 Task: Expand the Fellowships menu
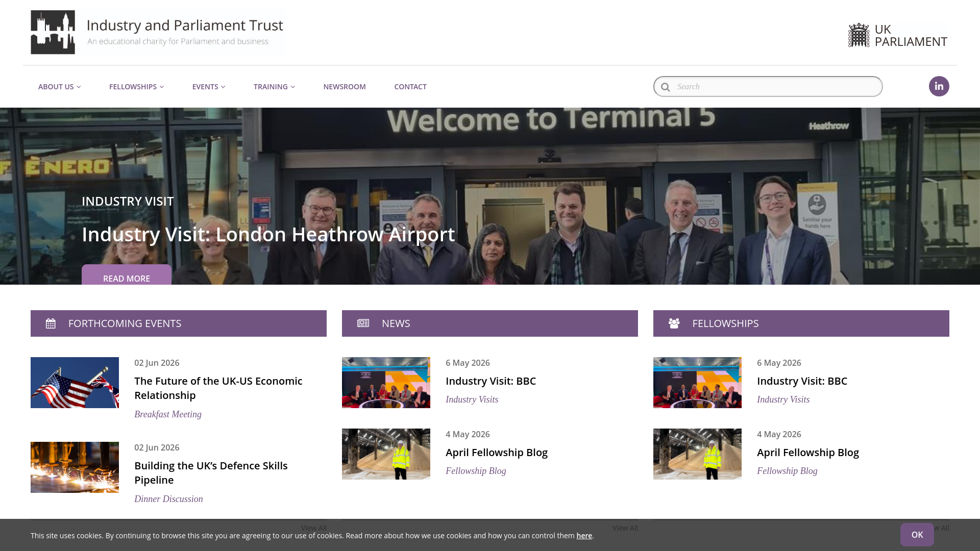point(136,87)
